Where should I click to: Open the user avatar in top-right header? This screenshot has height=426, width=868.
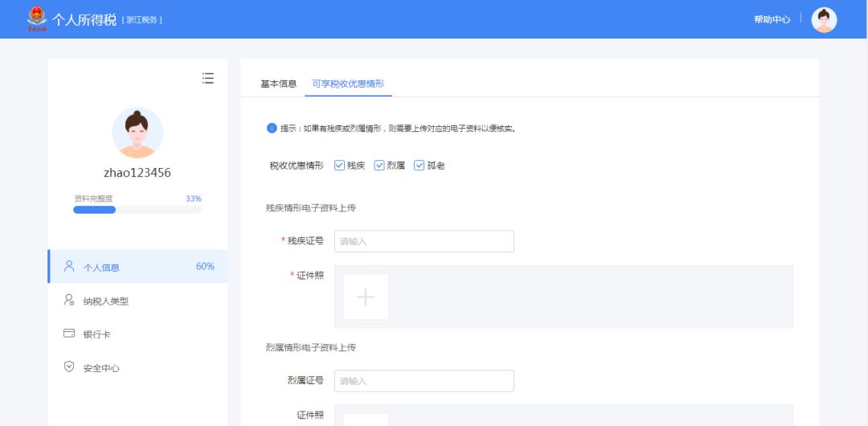click(824, 19)
